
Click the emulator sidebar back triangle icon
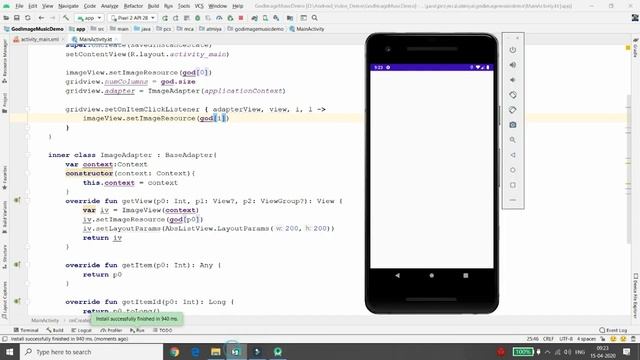pyautogui.click(x=513, y=155)
